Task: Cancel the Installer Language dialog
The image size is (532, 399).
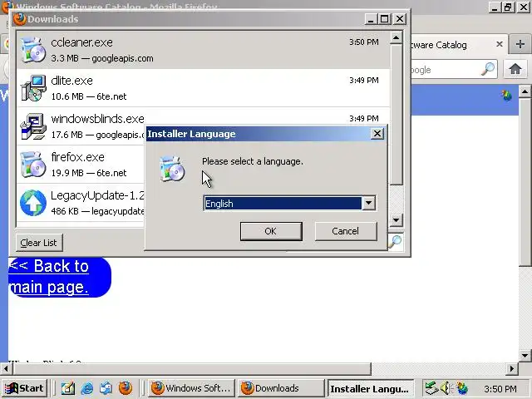Action: [346, 231]
